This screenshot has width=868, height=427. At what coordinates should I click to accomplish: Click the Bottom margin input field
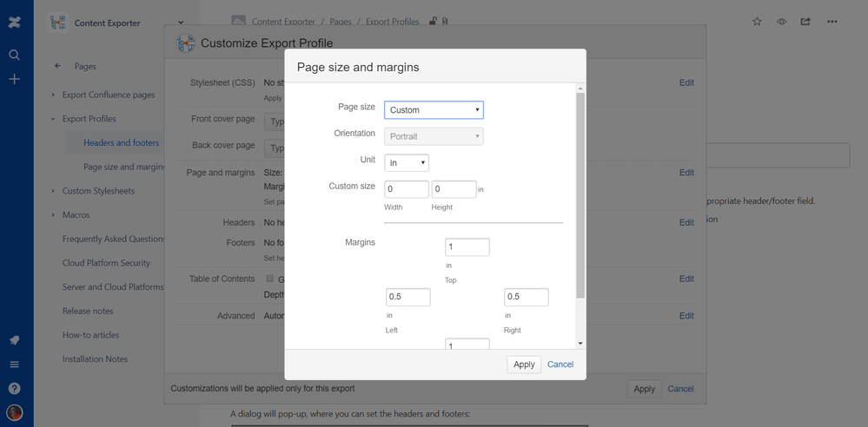pyautogui.click(x=467, y=344)
